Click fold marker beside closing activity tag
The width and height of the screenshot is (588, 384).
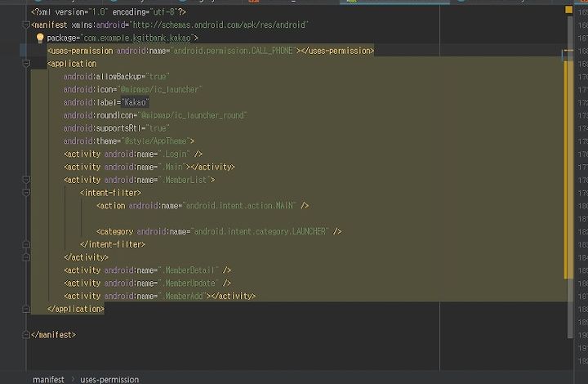point(26,257)
